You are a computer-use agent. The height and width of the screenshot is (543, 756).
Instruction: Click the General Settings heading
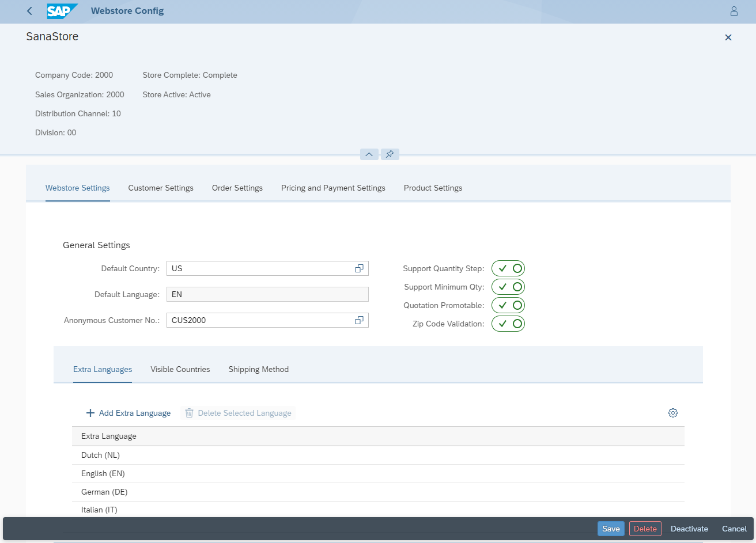click(x=96, y=245)
